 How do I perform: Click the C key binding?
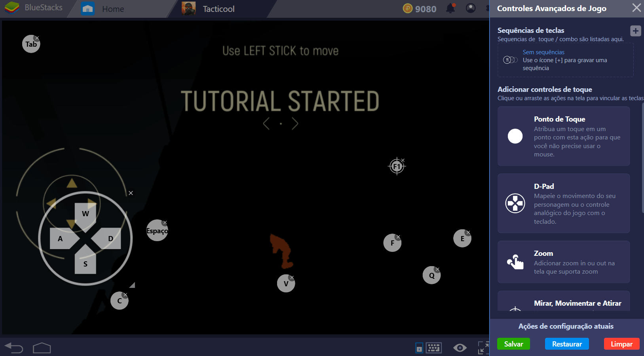(120, 301)
